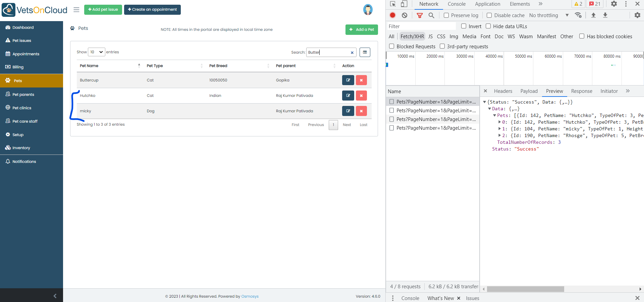Open the Osmosys footer link
The width and height of the screenshot is (644, 302).
pyautogui.click(x=250, y=296)
